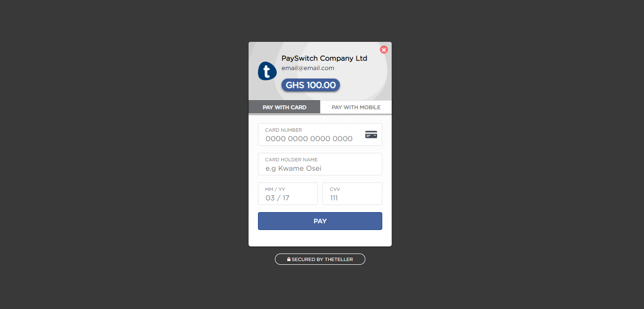
Task: Focus the card number input field
Action: click(x=320, y=135)
